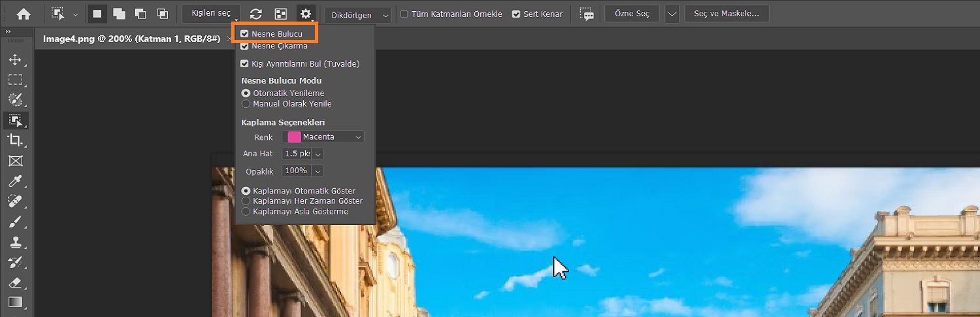Toggle Kişi Ayrıntılarını Bul (Tuvalde) checkbox
Image resolution: width=980 pixels, height=317 pixels.
244,64
